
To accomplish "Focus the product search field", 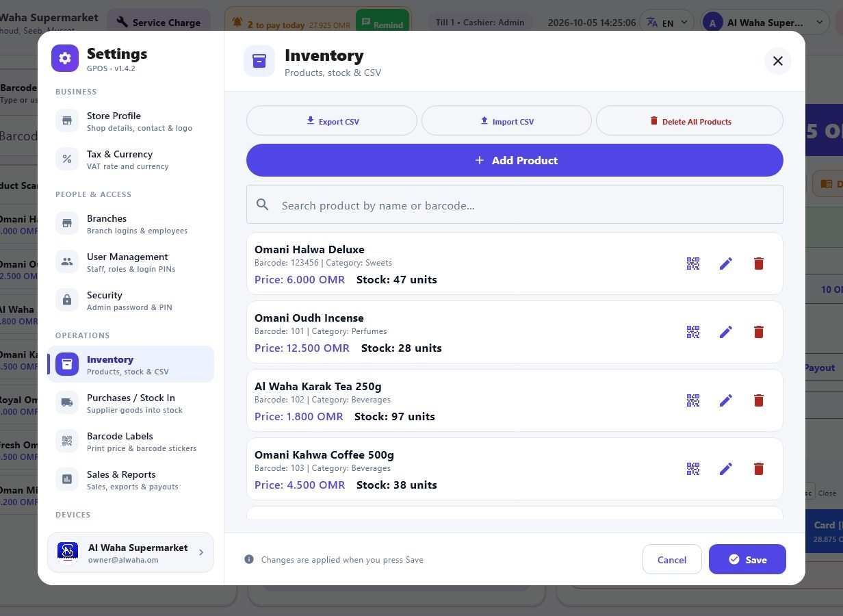I will (515, 205).
